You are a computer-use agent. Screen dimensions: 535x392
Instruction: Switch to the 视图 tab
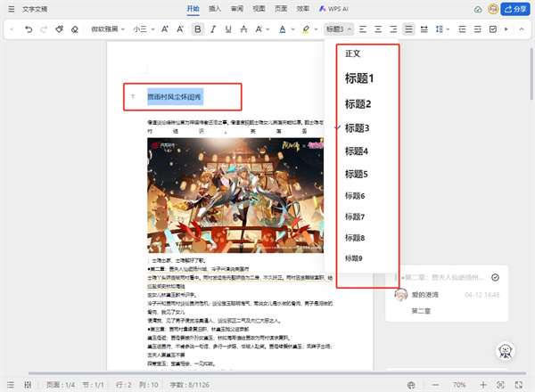point(259,9)
